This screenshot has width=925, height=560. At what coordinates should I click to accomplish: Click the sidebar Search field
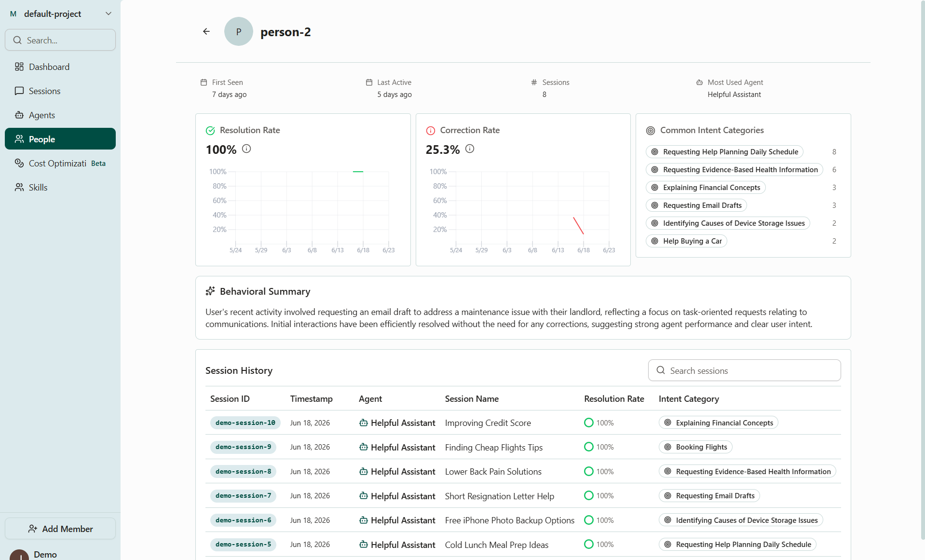tap(60, 40)
